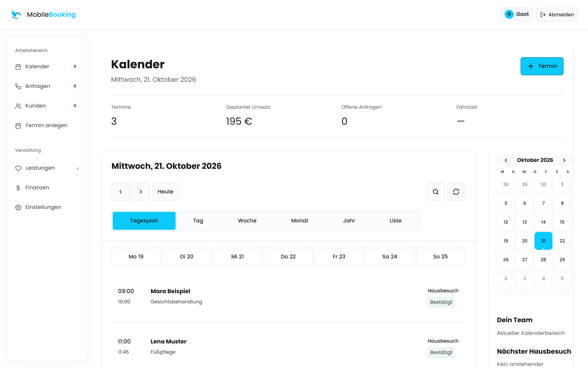The height and width of the screenshot is (368, 588).
Task: Click the Einstellungen gear icon
Action: 18,207
